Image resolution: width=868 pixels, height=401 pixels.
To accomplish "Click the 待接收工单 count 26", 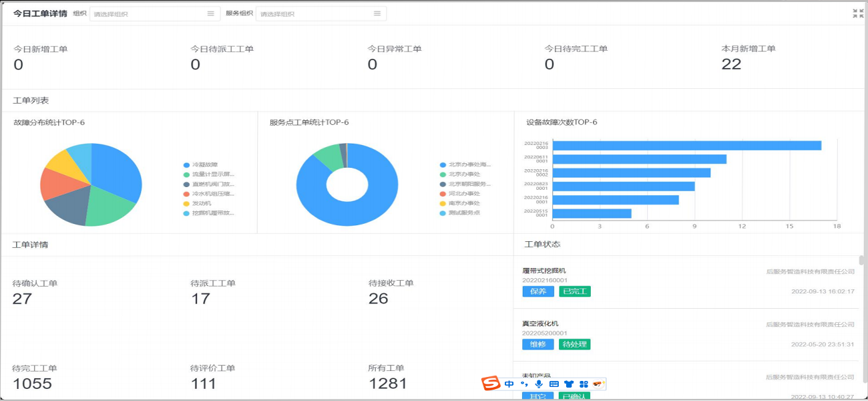I will coord(378,298).
